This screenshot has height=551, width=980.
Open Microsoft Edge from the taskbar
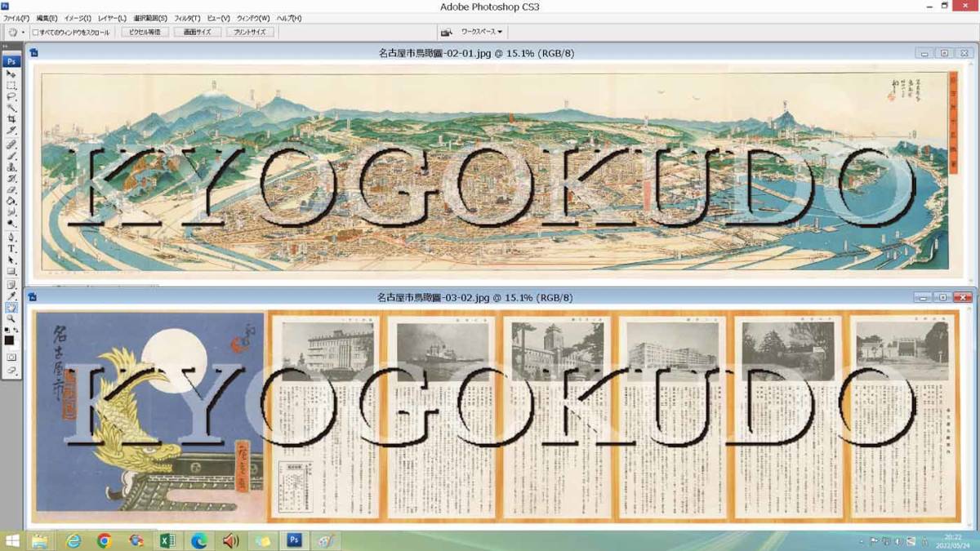pyautogui.click(x=198, y=540)
